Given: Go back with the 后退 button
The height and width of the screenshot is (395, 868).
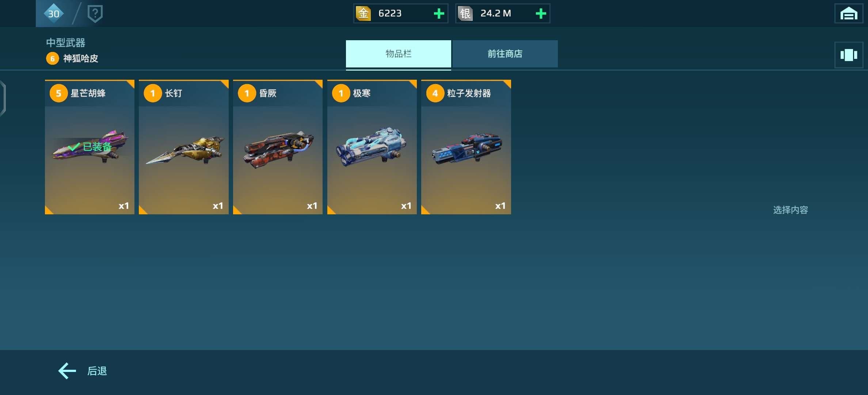Looking at the screenshot, I should [83, 371].
